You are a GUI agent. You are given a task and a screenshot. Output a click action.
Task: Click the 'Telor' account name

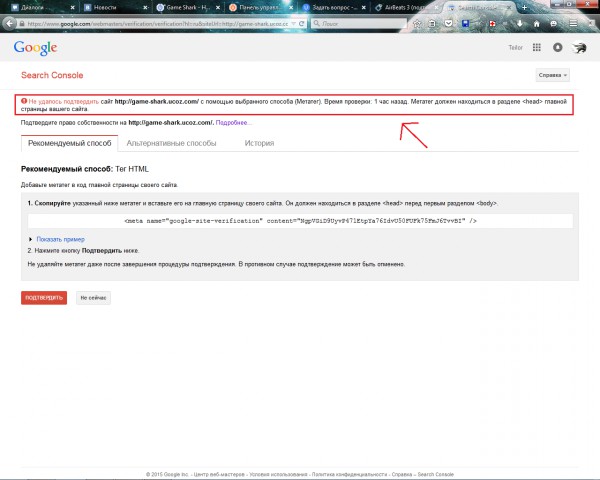pos(515,47)
